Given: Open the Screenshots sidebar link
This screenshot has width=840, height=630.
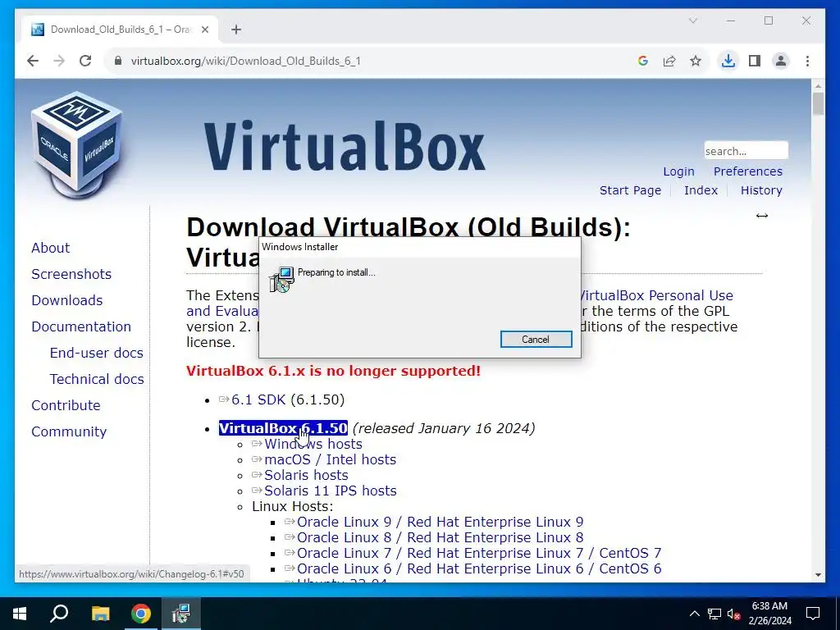Looking at the screenshot, I should click(71, 274).
